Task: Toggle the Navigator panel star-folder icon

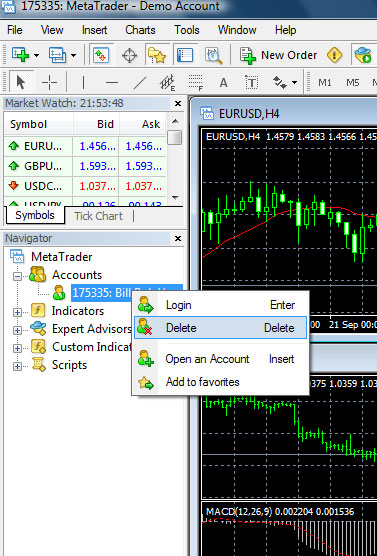Action: tap(157, 56)
